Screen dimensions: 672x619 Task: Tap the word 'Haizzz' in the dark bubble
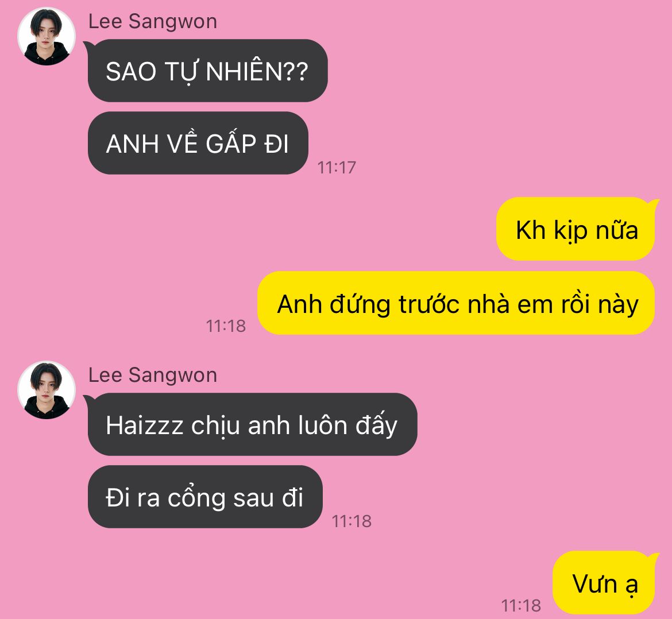(x=144, y=425)
